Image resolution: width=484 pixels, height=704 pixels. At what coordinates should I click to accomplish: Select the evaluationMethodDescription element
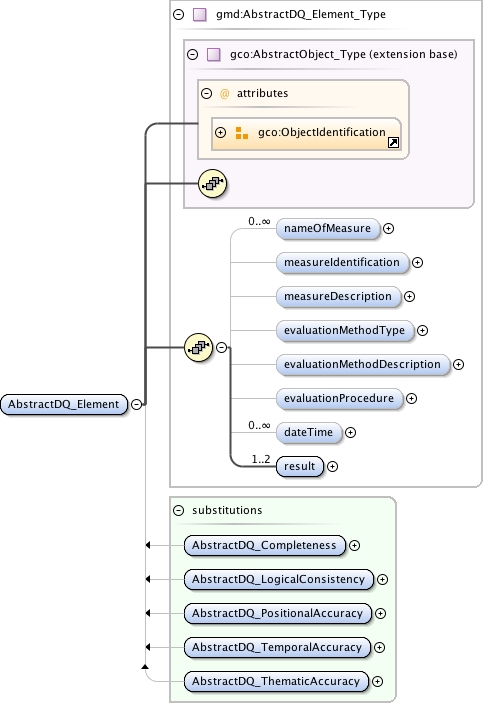[363, 365]
